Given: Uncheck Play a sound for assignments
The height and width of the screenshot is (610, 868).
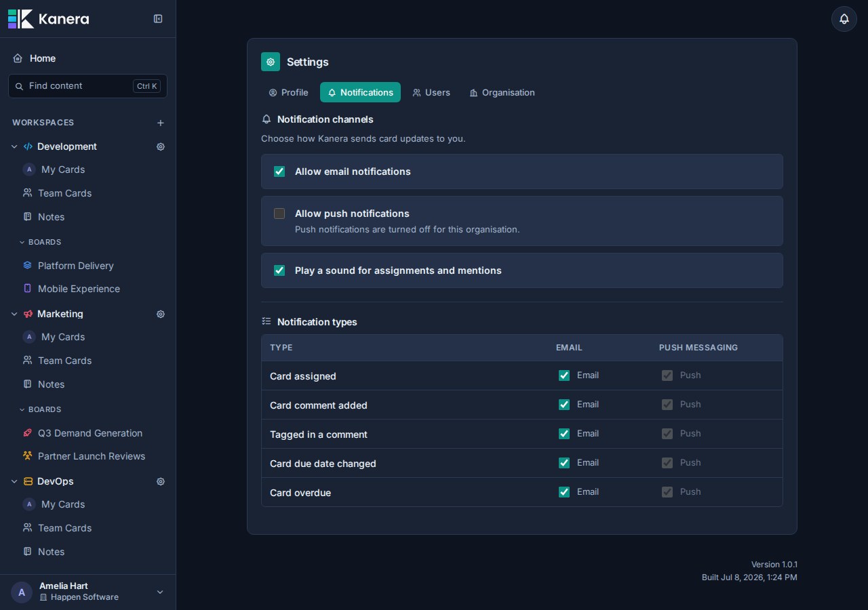Looking at the screenshot, I should tap(279, 270).
